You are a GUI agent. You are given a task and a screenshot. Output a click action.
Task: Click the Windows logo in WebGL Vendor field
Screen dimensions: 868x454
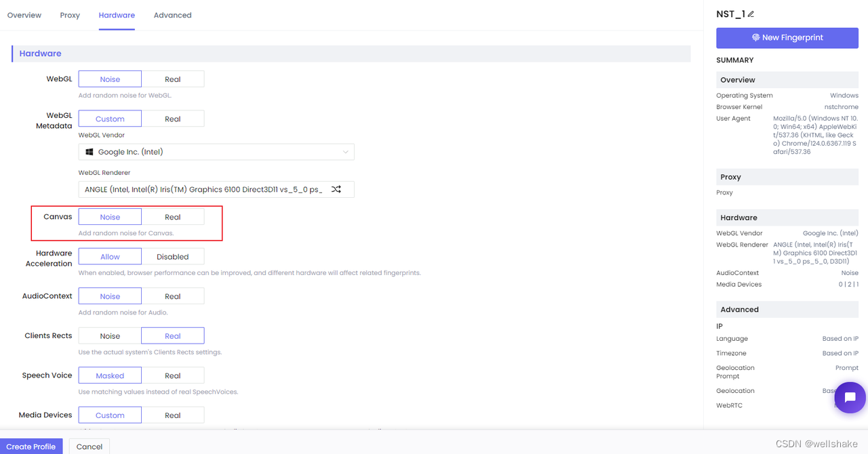(x=90, y=152)
